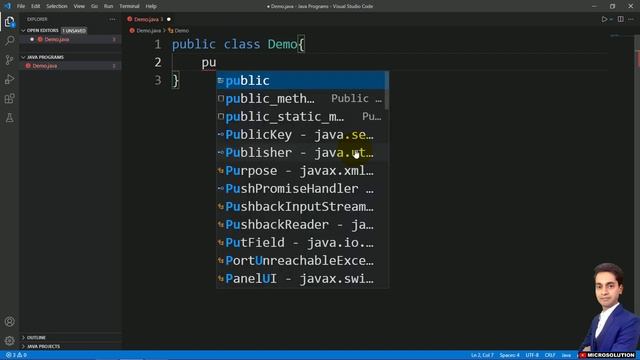Open the Explorer view in activity bar
The height and width of the screenshot is (360, 640).
[x=9, y=22]
